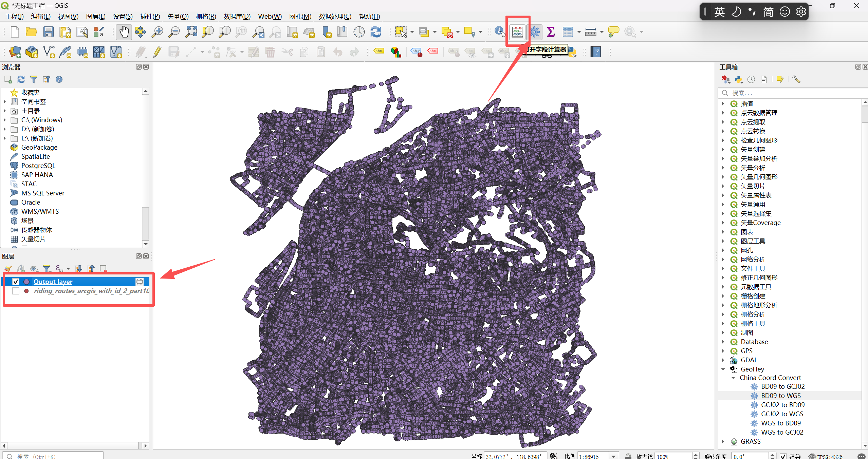Toggle the render checkbox in status bar
The image size is (868, 459).
783,456
